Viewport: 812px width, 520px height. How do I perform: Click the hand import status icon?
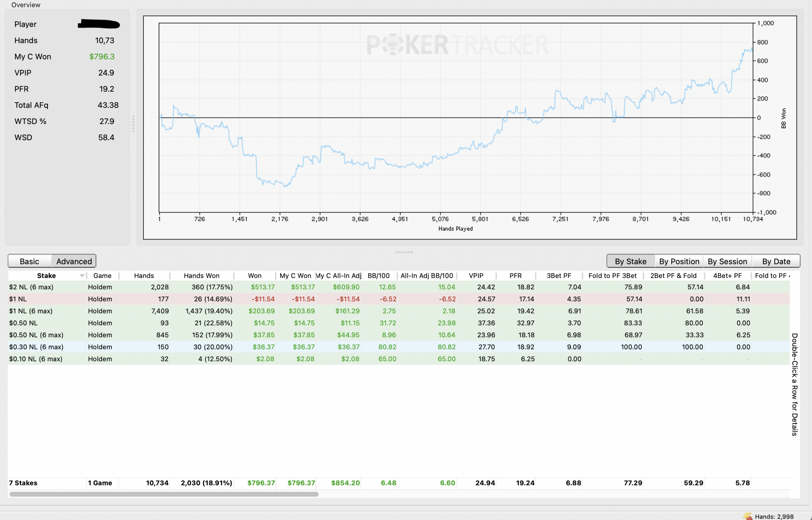pos(748,516)
